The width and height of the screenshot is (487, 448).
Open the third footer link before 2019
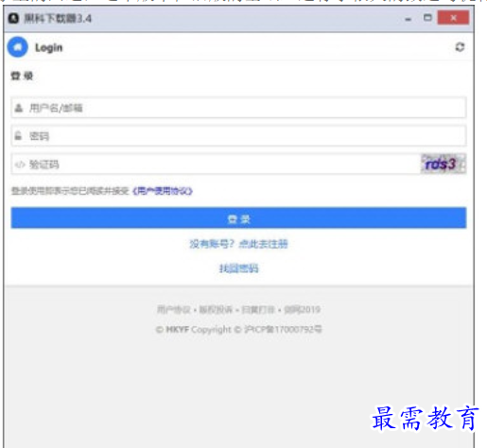pyautogui.click(x=258, y=310)
